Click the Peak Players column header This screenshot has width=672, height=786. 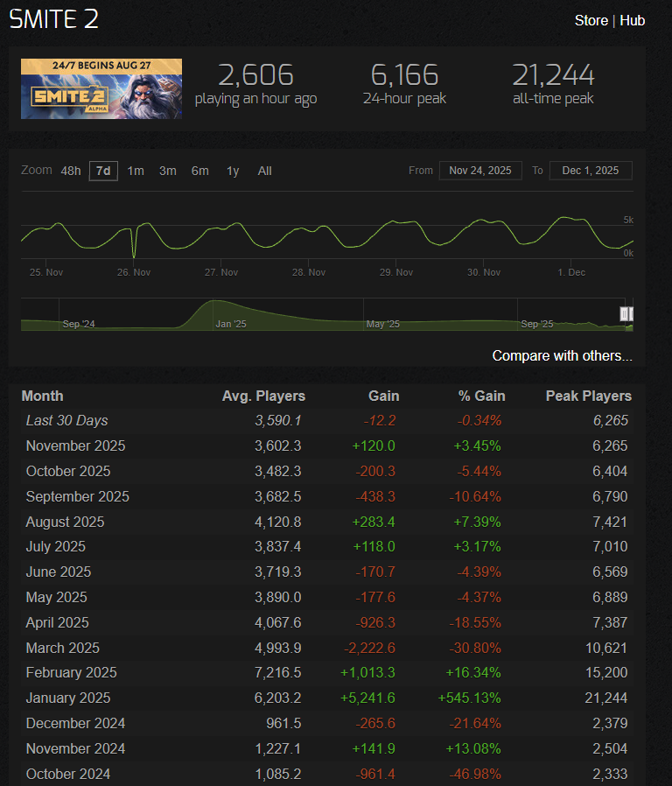pos(588,396)
